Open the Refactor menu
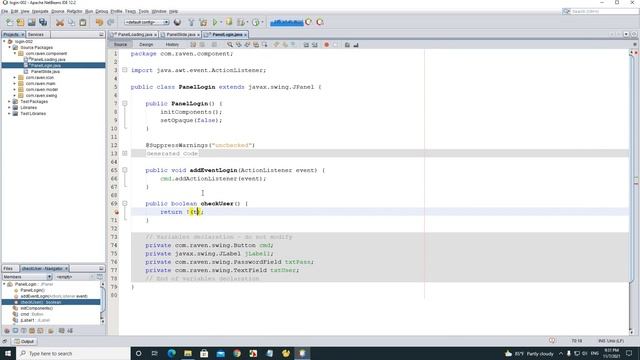The width and height of the screenshot is (640, 360). (75, 11)
